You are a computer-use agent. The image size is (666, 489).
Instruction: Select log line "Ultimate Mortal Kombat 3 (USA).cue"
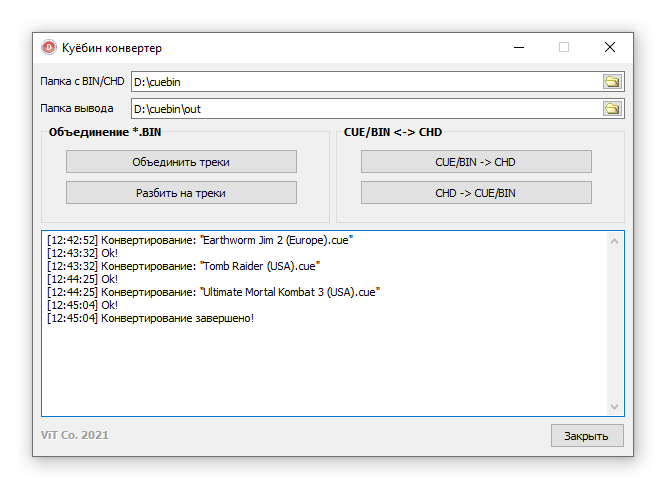213,292
